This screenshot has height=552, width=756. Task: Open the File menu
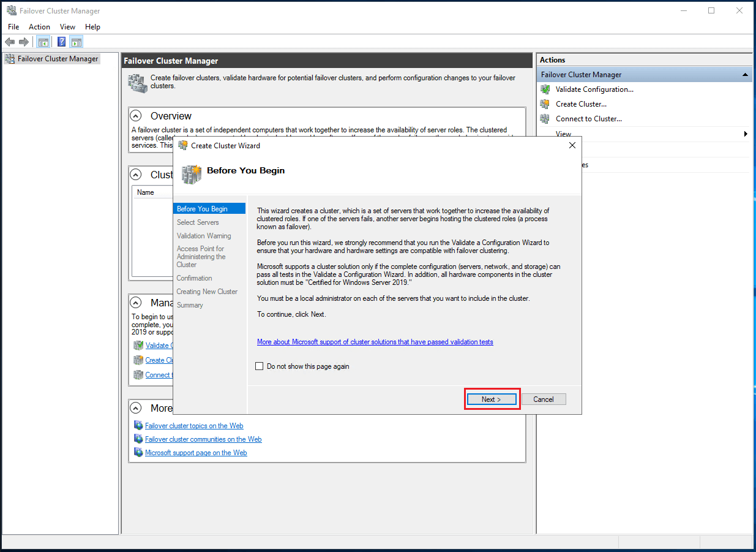[x=13, y=27]
